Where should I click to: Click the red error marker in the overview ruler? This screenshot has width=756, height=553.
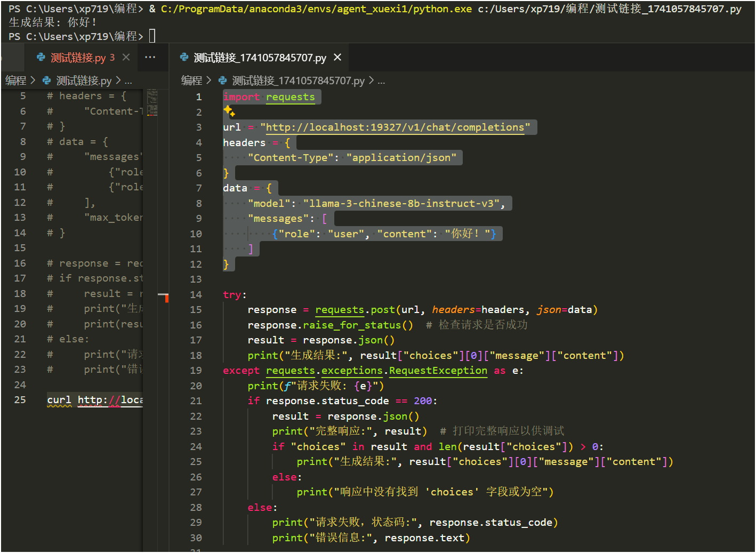point(166,298)
